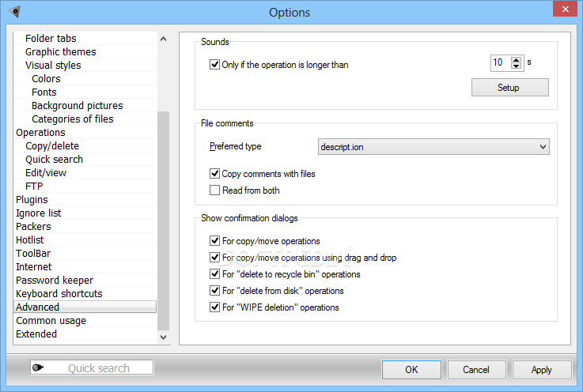Increase the sound duration spinner value
Screen dimensions: 583x392
(516, 59)
